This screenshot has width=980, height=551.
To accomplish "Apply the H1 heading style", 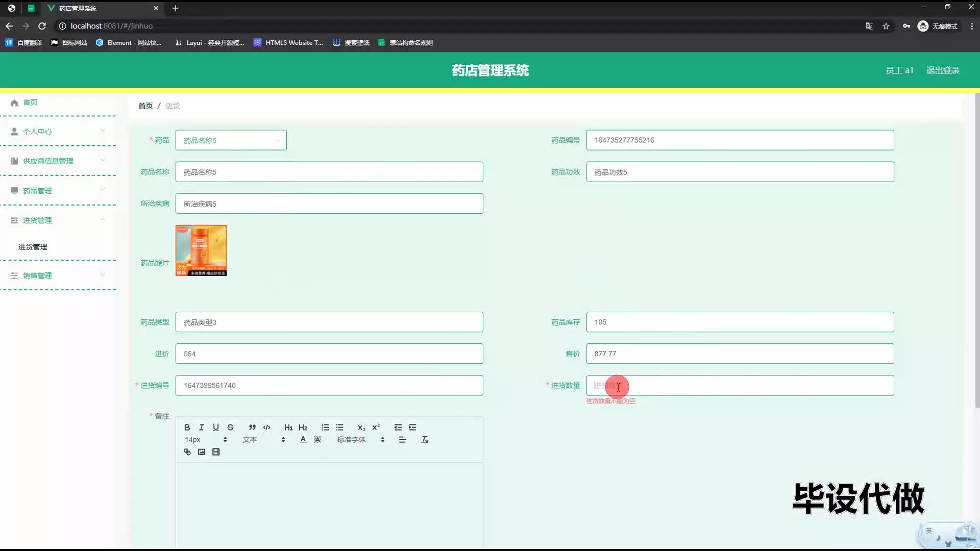I will (x=288, y=428).
